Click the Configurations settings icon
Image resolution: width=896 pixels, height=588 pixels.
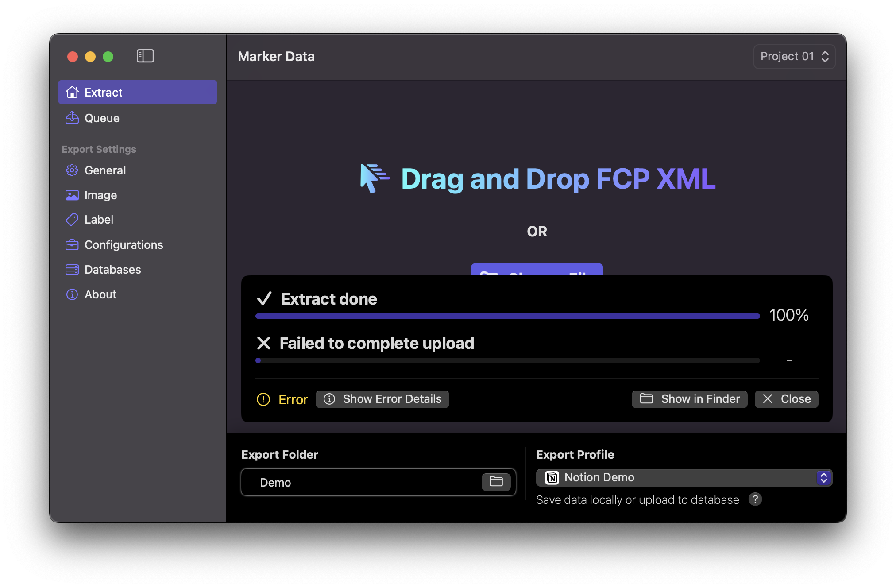[x=72, y=244]
